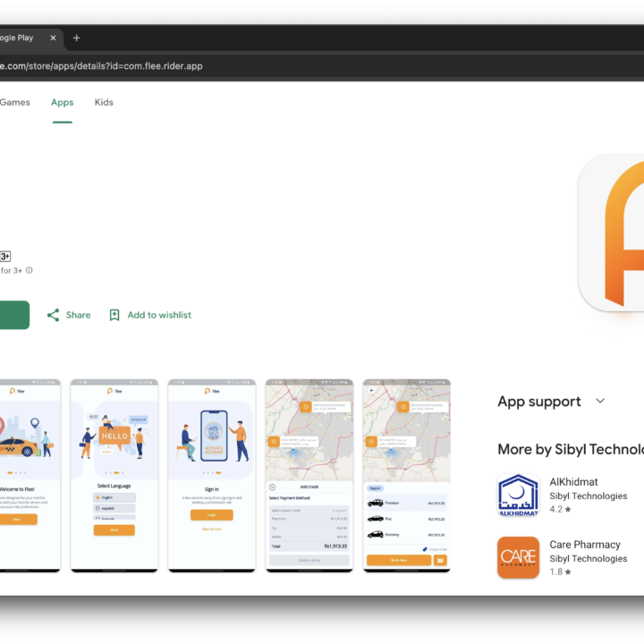Expand the App support section

600,401
